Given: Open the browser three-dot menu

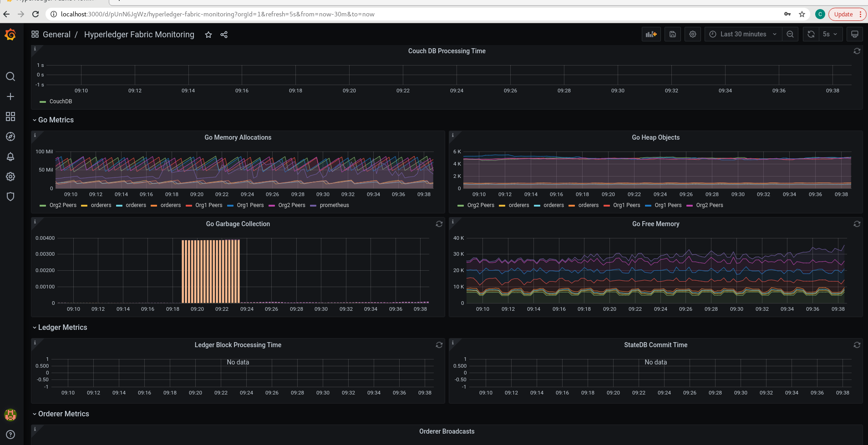Looking at the screenshot, I should pyautogui.click(x=860, y=14).
